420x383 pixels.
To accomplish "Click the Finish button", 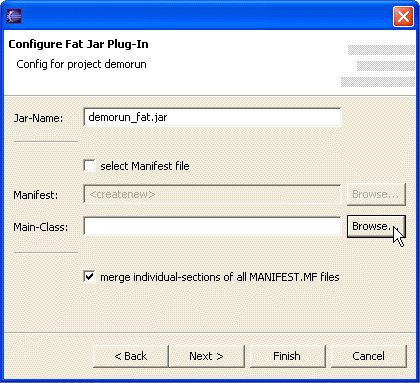I will pyautogui.click(x=287, y=356).
